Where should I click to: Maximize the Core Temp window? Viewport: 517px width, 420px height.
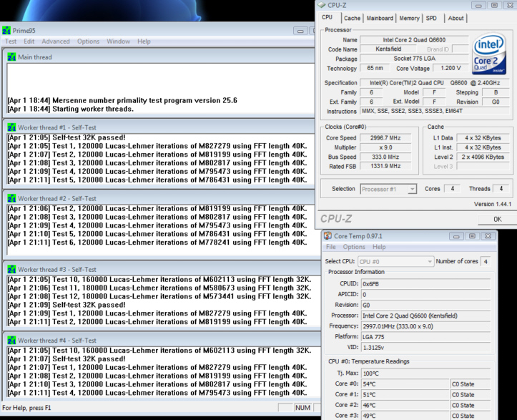(x=472, y=236)
